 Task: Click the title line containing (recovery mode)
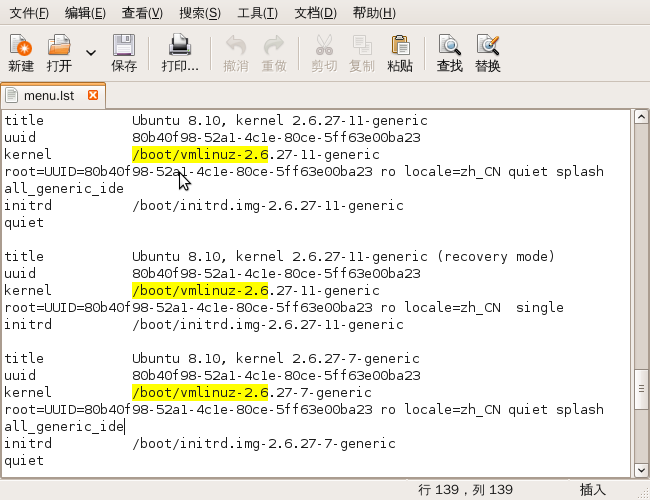click(x=279, y=256)
